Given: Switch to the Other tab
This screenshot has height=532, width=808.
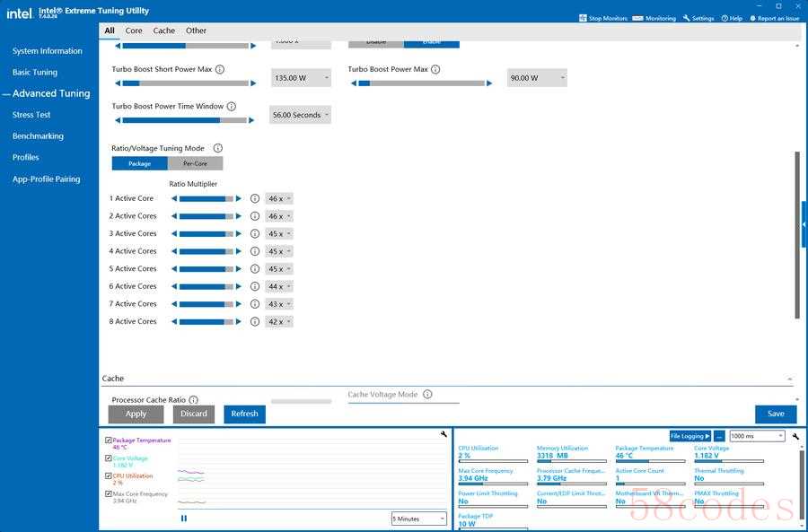Looking at the screenshot, I should 196,31.
